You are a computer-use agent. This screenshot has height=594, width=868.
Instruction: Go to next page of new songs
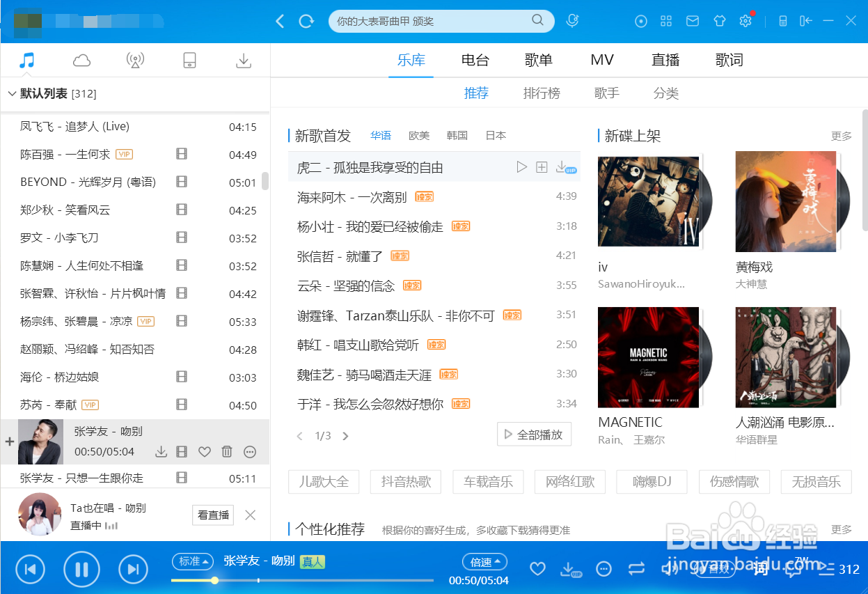[345, 436]
